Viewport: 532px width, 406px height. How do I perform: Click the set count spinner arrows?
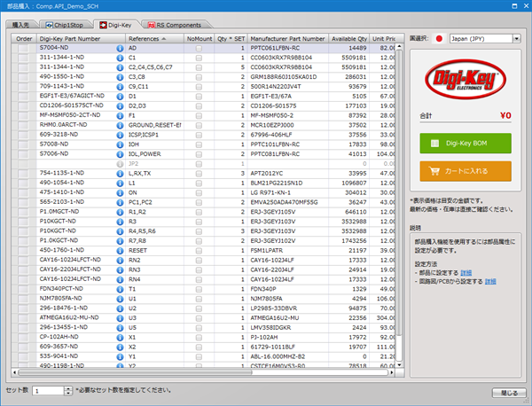point(68,391)
